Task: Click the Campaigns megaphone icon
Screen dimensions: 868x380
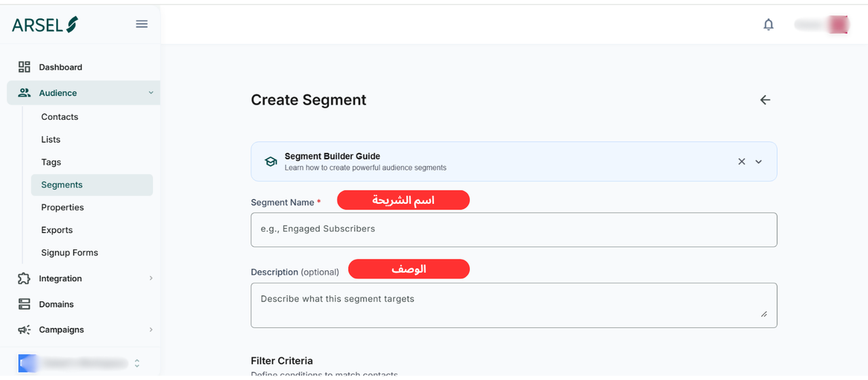Action: click(x=24, y=330)
